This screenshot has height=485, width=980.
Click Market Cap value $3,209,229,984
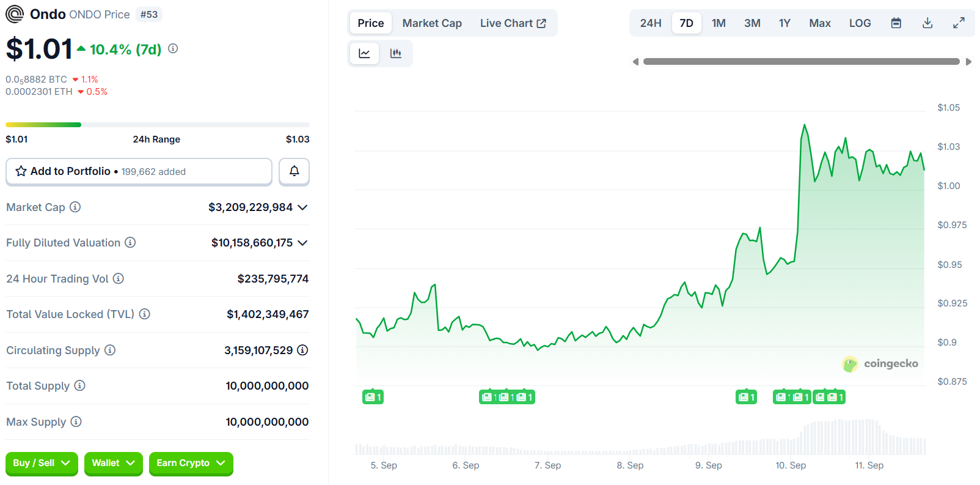(250, 207)
